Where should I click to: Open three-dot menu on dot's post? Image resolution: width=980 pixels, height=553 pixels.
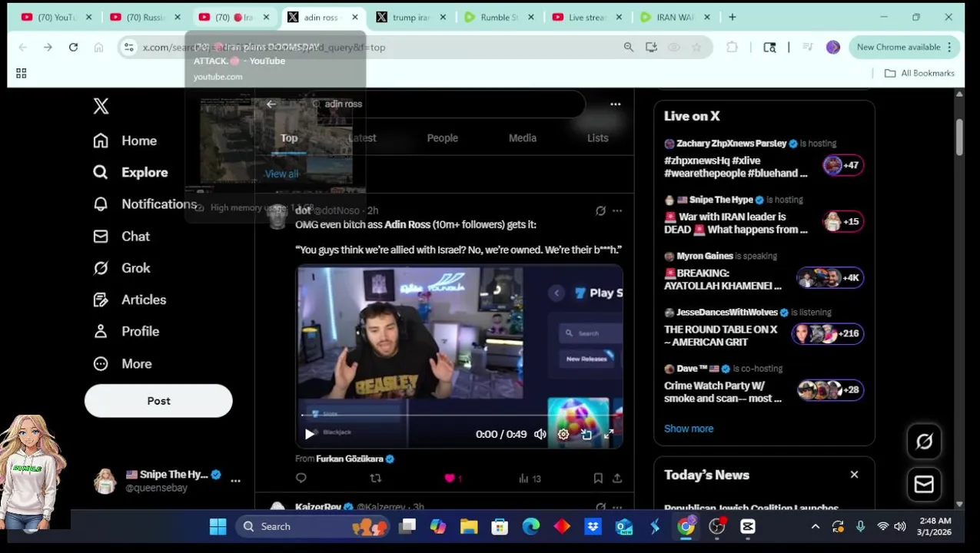click(617, 210)
